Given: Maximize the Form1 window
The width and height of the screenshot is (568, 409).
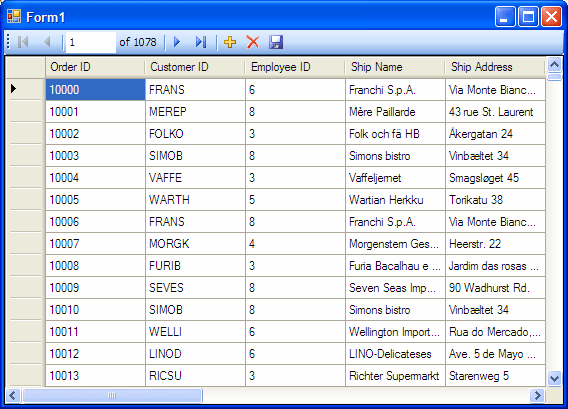Looking at the screenshot, I should point(528,17).
